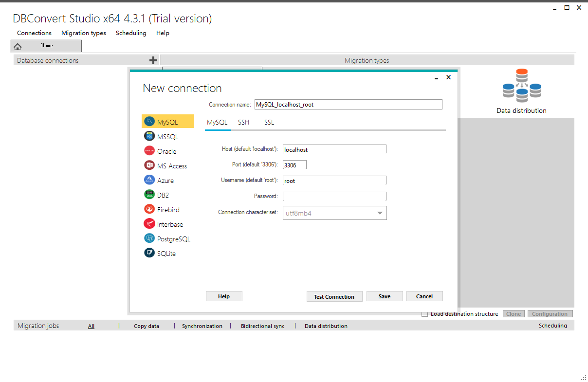This screenshot has height=382, width=588.
Task: Open the Scheduling menu
Action: [x=131, y=33]
